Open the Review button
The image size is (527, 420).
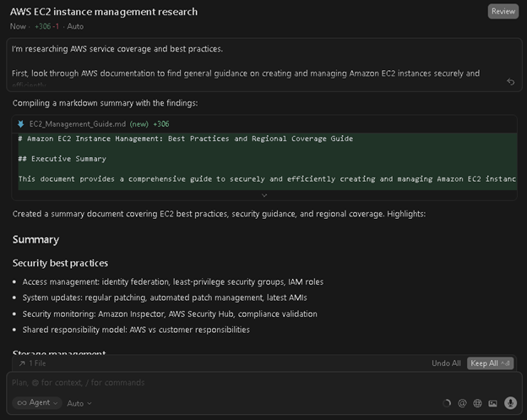pos(503,12)
